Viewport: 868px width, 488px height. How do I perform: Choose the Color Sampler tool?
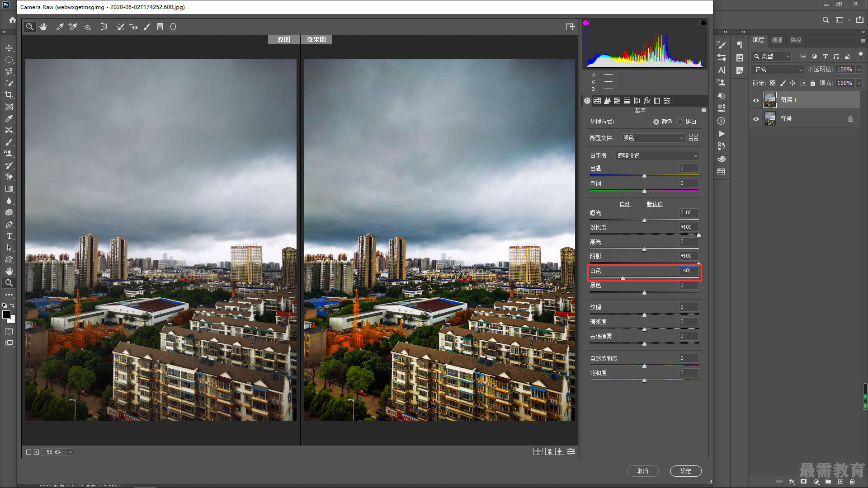pyautogui.click(x=73, y=27)
